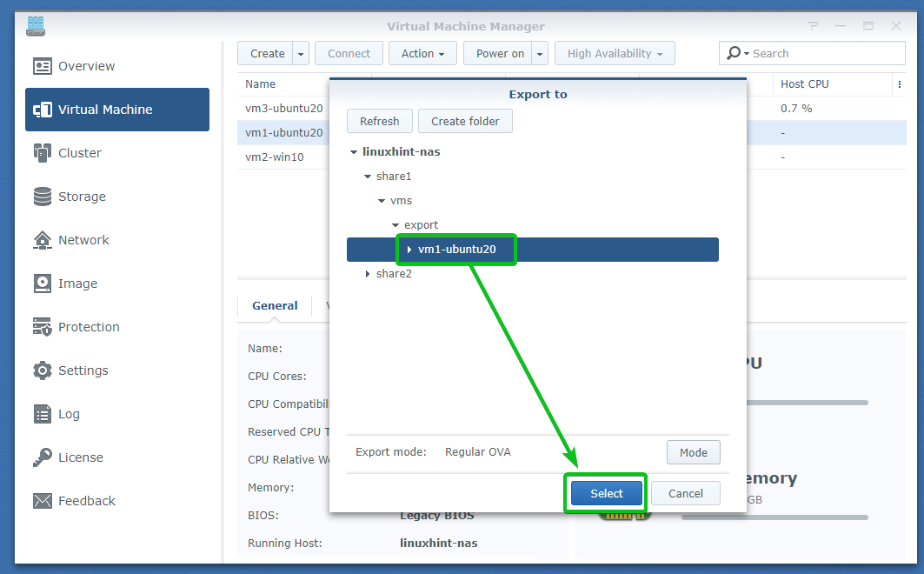Open the column options three-dot menu
Image resolution: width=924 pixels, height=574 pixels.
[x=900, y=84]
